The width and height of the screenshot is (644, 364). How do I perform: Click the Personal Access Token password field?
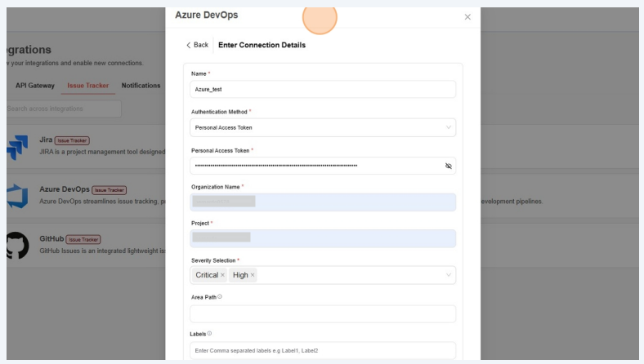coord(315,166)
